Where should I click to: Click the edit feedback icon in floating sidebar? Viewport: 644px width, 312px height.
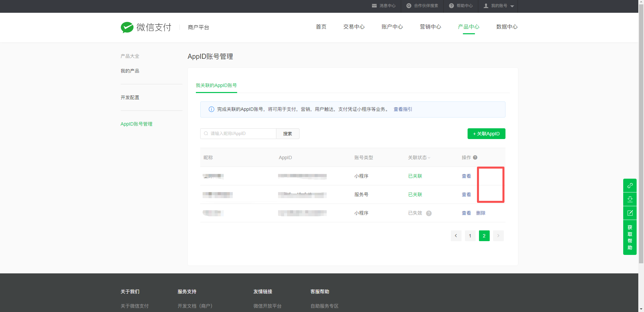coord(630,213)
